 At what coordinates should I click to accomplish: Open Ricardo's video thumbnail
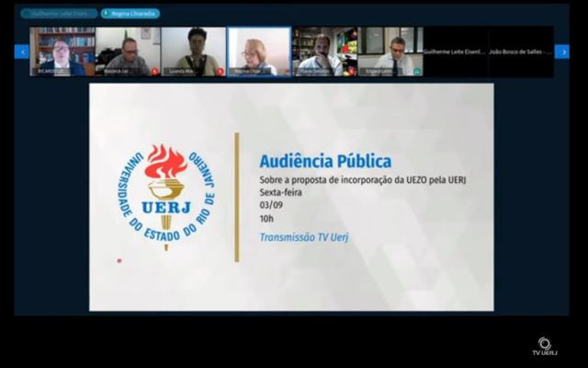62,51
